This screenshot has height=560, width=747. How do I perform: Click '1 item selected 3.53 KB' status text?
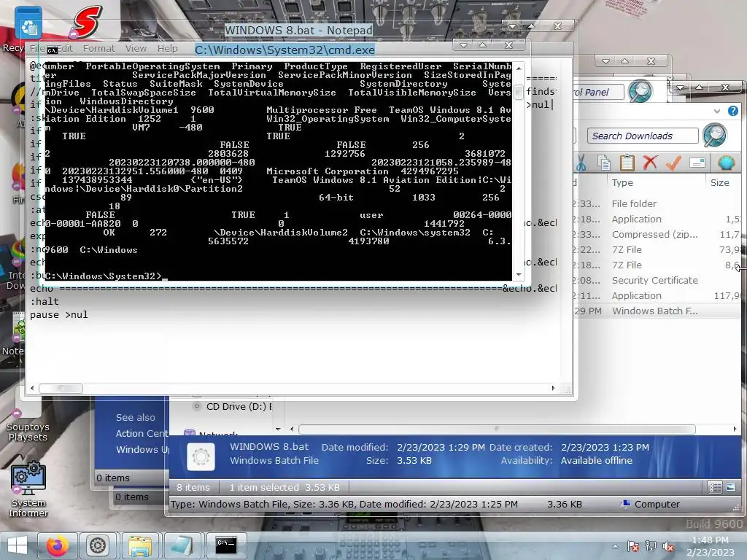285,487
